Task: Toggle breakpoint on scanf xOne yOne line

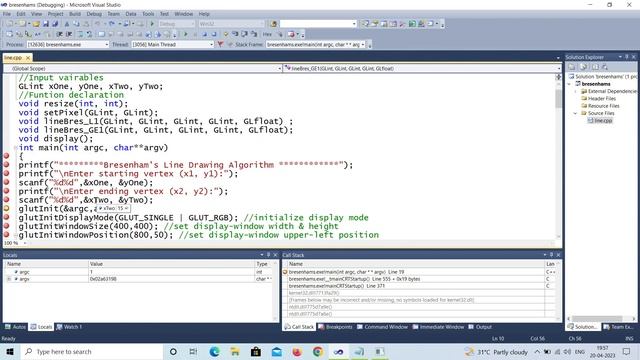Action: [7, 182]
